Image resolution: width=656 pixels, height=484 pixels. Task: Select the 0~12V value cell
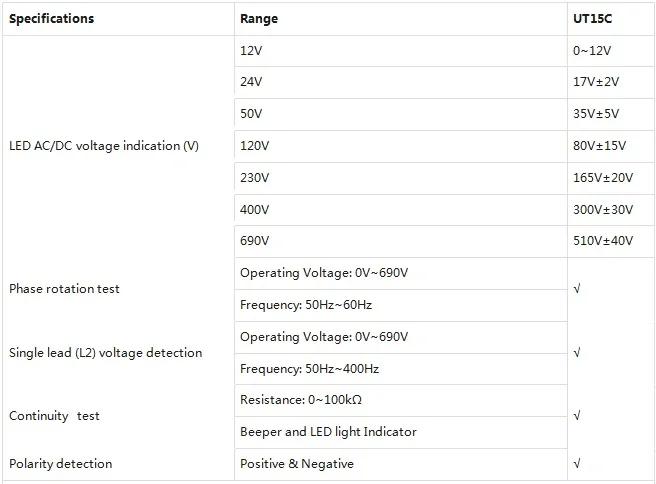pos(592,50)
